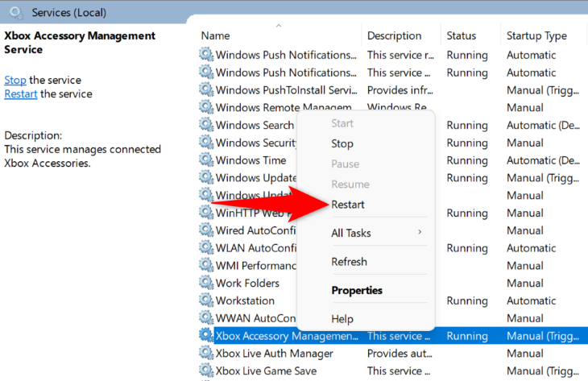Click gear icon beside Windows Time

coord(206,160)
